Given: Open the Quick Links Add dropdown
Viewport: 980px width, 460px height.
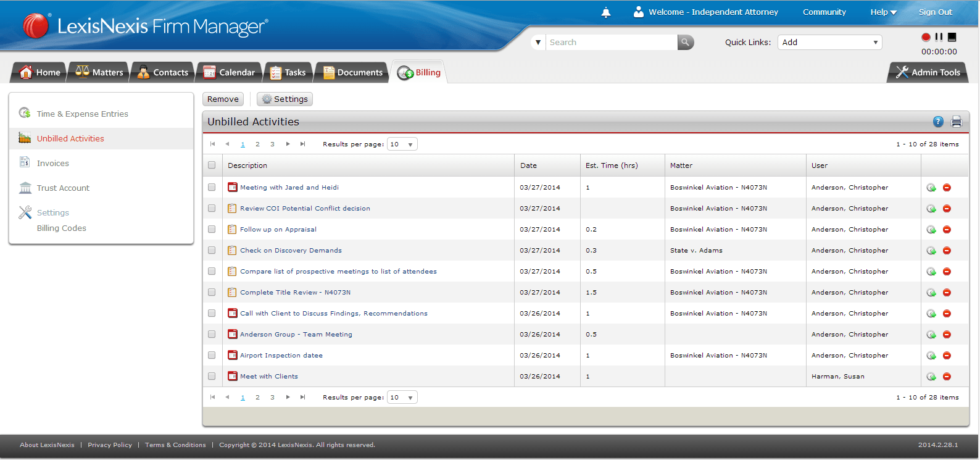Looking at the screenshot, I should pos(829,42).
